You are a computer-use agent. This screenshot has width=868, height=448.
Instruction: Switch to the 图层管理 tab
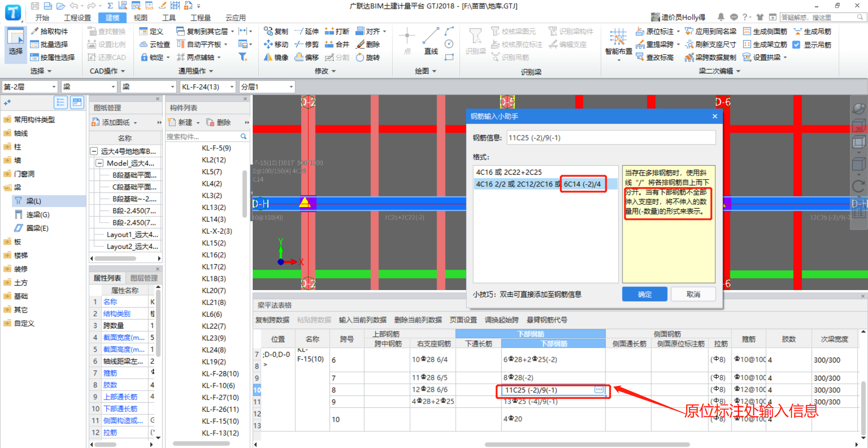click(x=144, y=278)
